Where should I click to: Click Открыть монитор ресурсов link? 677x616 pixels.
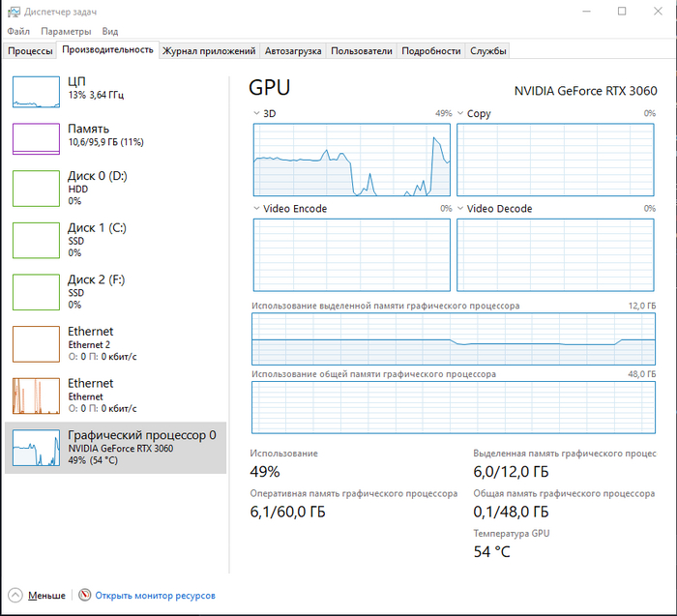[x=155, y=596]
